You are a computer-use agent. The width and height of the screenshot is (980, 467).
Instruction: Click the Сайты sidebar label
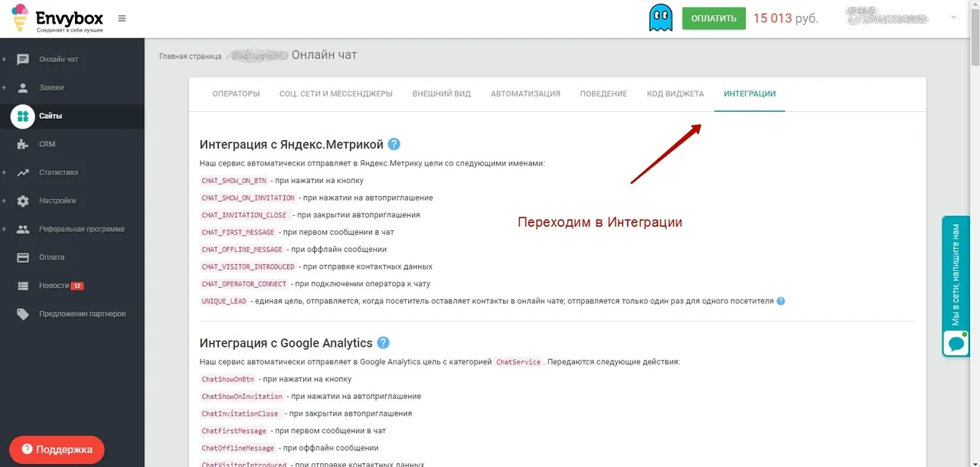point(51,116)
